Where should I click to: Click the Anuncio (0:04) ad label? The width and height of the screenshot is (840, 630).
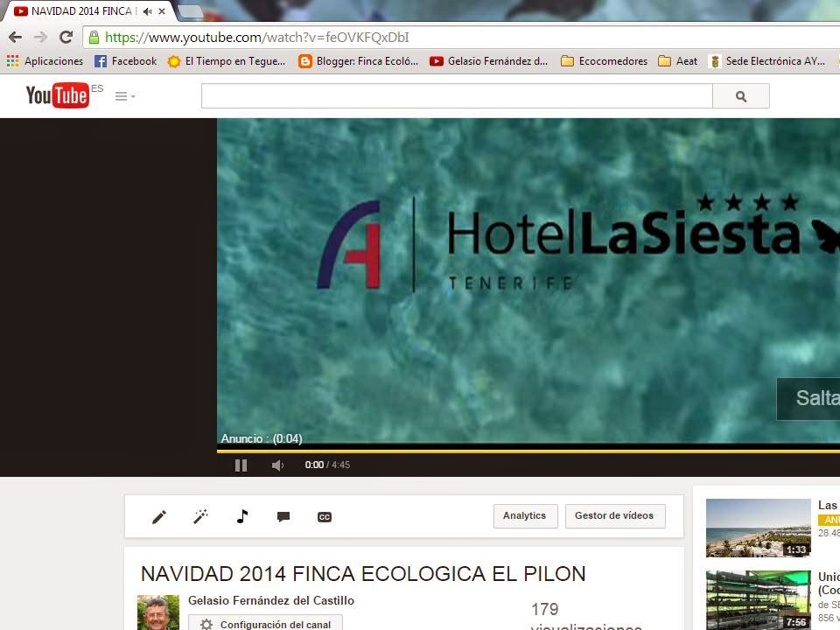click(x=262, y=438)
